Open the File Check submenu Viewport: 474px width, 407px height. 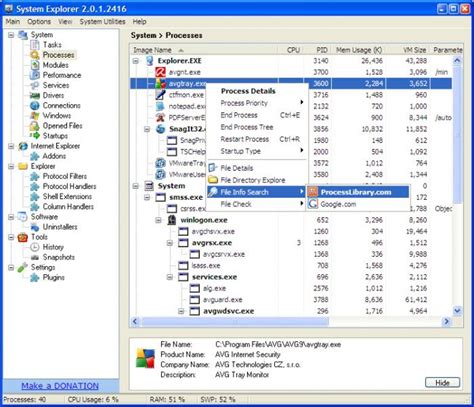coord(256,204)
